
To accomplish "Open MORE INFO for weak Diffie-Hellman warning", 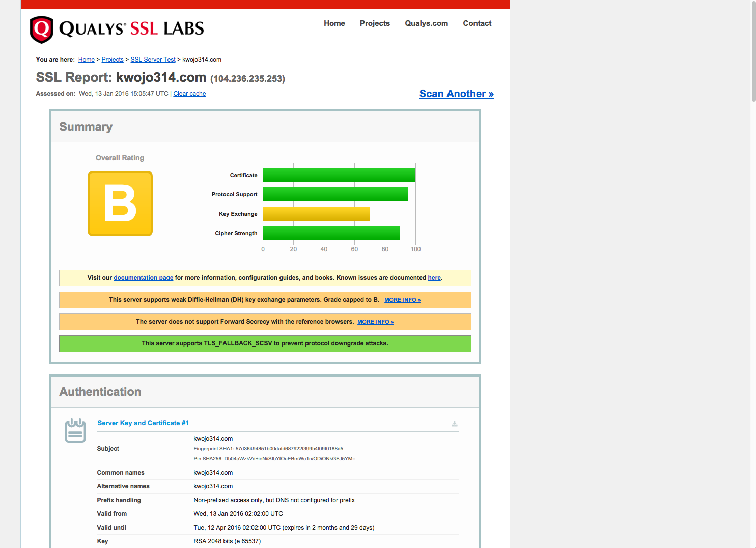I will 403,300.
